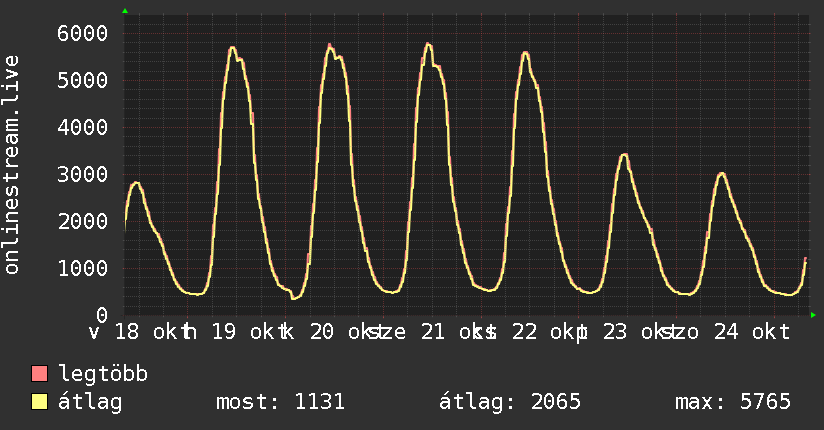Click the green arrow ending the x-axis
This screenshot has width=824, height=430.
coord(813,315)
